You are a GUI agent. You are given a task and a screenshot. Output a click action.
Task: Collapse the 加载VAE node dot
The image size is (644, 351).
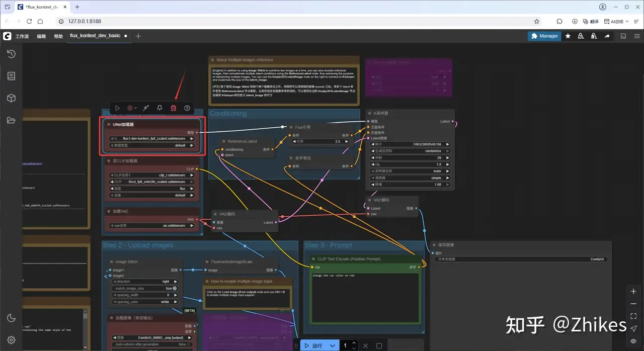pyautogui.click(x=109, y=211)
